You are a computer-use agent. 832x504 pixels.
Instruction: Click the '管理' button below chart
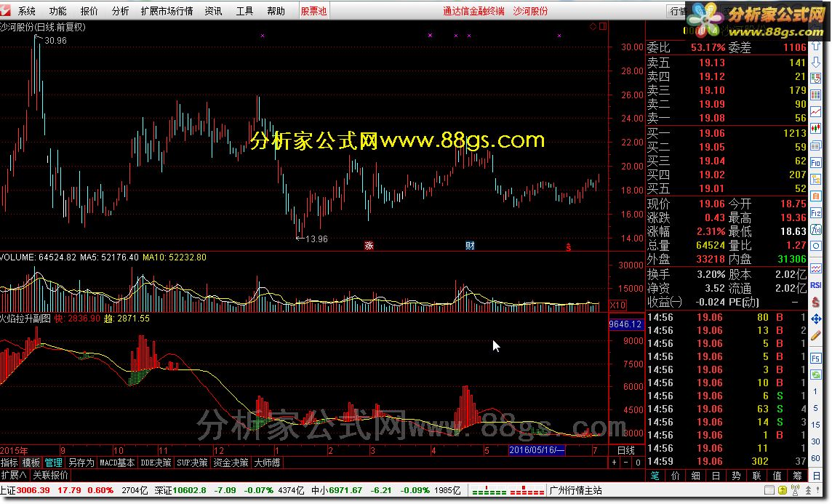(53, 463)
